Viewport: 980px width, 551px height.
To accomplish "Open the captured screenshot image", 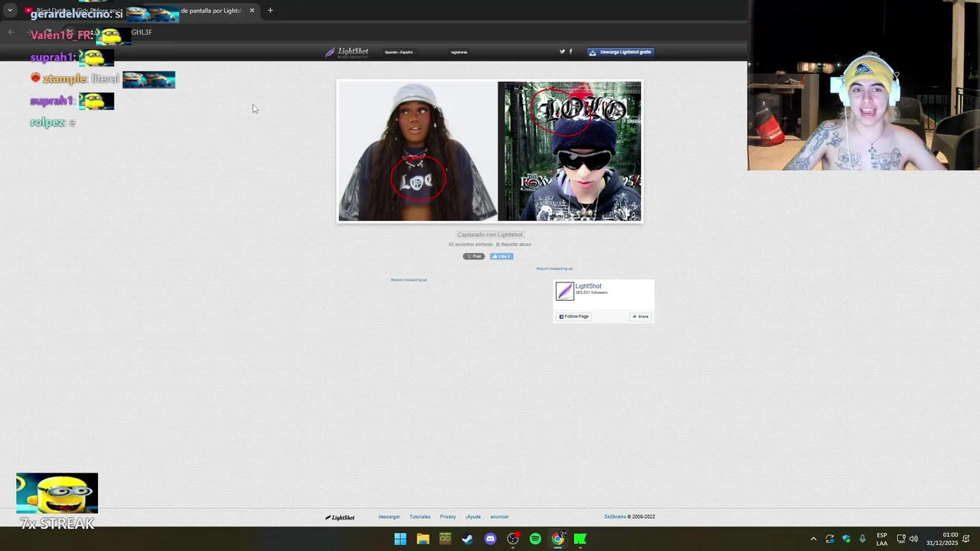I will click(x=490, y=151).
